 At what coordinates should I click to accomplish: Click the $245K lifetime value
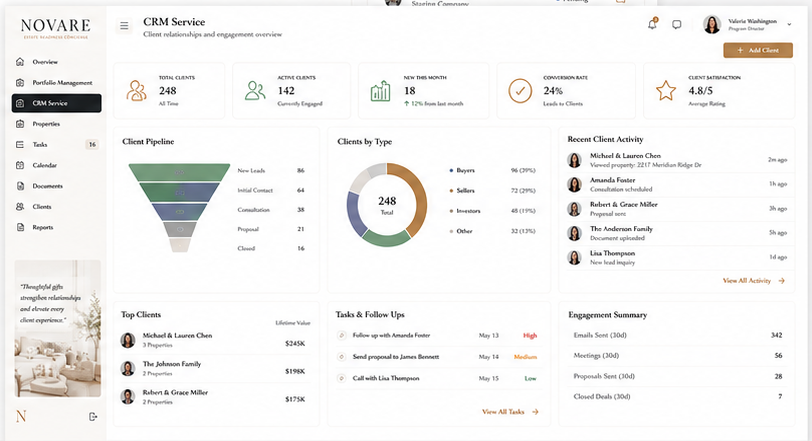click(295, 344)
